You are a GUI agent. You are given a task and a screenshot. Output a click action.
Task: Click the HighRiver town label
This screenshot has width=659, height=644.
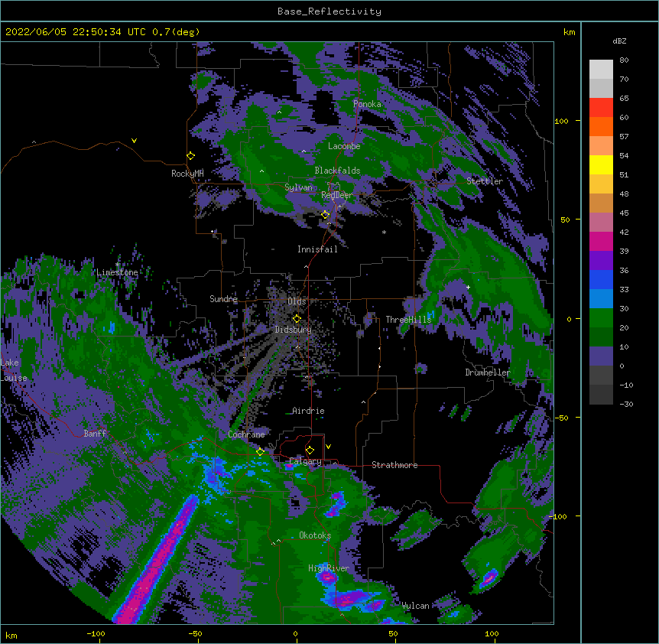(329, 568)
